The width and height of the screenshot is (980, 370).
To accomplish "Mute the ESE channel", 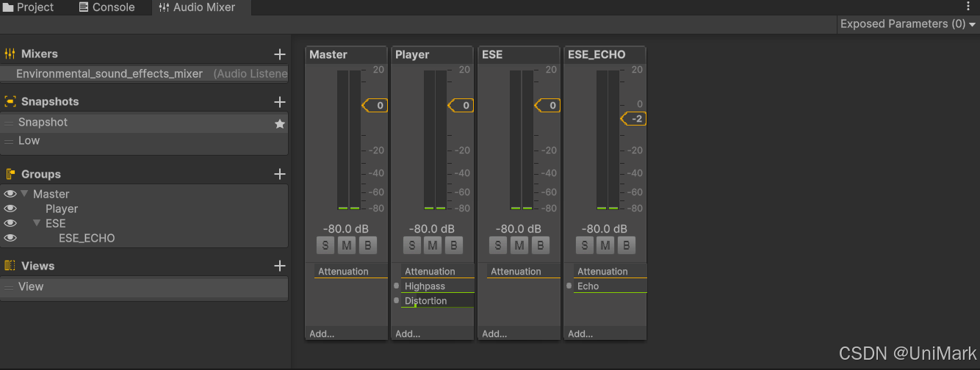I will [x=519, y=245].
